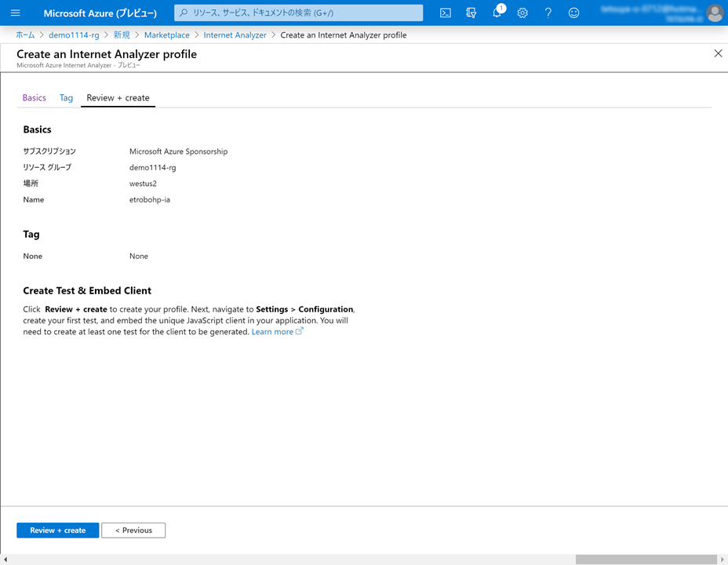Open the account avatar menu
Screen dimensions: 728x565
coord(715,13)
